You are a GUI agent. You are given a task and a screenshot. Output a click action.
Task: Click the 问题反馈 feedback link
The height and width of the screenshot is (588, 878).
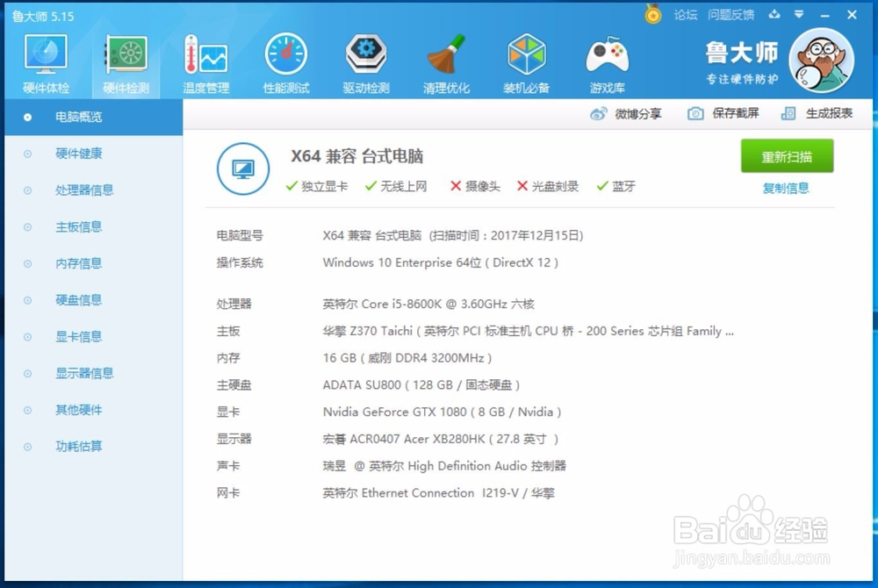(730, 15)
